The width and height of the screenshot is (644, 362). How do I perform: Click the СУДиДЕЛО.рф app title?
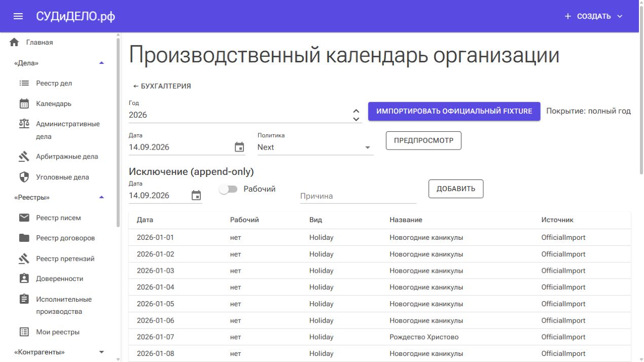76,16
